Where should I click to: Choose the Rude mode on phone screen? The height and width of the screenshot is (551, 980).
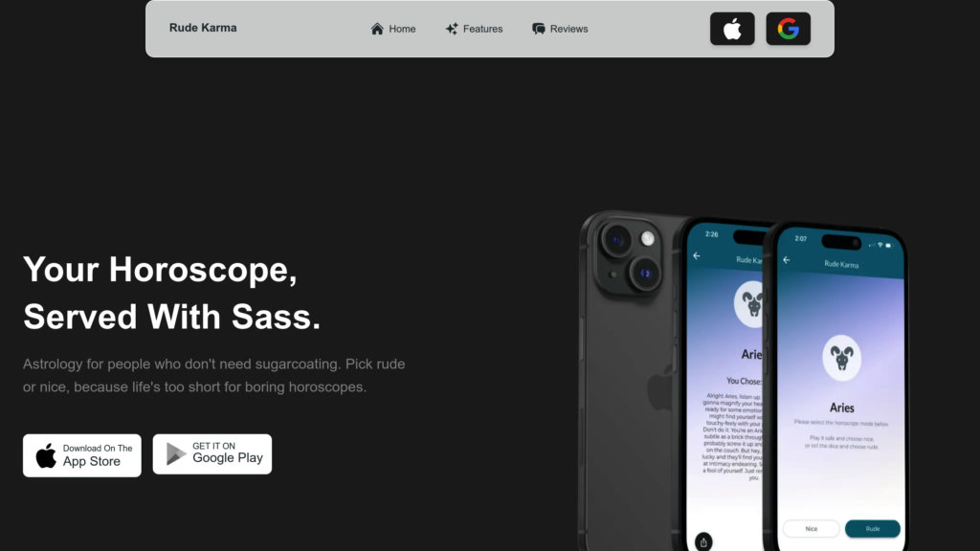point(873,528)
